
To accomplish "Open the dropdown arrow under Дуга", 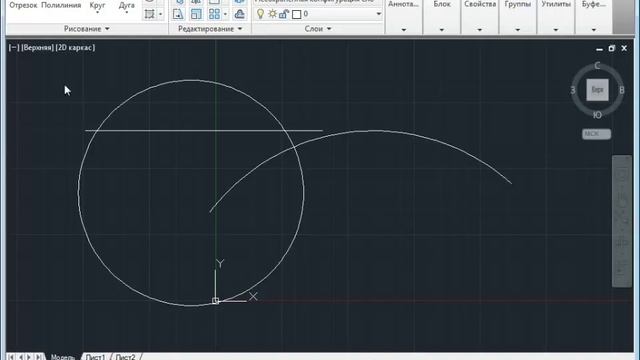I will pos(127,13).
